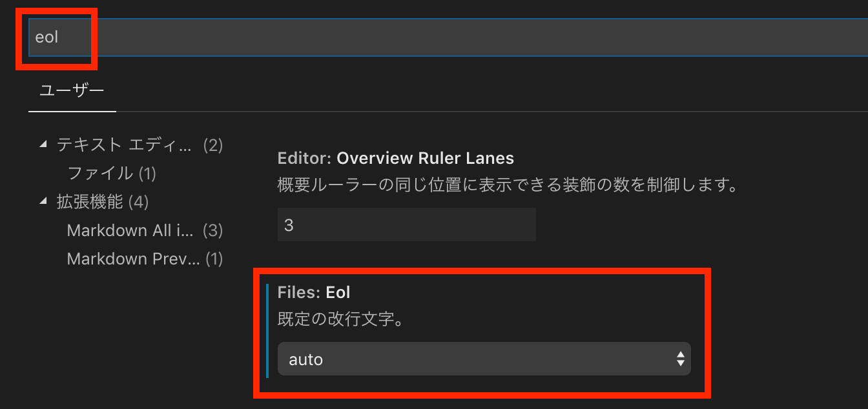Click the Overview Ruler Lanes value field
The height and width of the screenshot is (409, 868).
(x=406, y=224)
